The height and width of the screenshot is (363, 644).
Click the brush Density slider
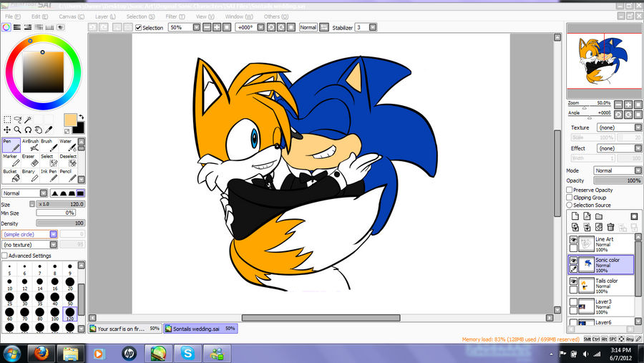coord(60,223)
